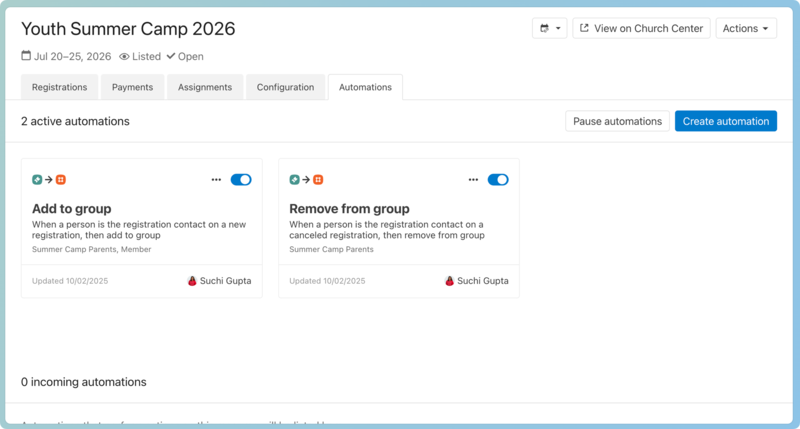The image size is (800, 429).
Task: Click Suchi Gupta avatar on Remove from group card
Action: (x=449, y=281)
